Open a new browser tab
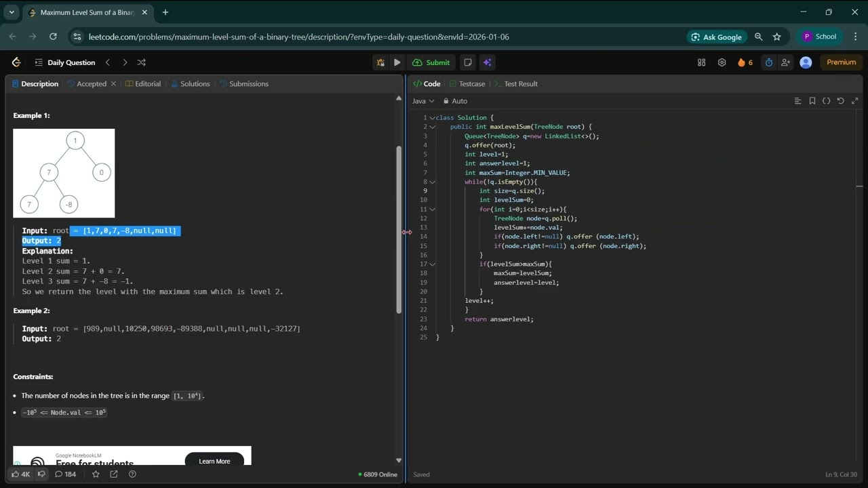This screenshot has width=868, height=488. click(165, 12)
